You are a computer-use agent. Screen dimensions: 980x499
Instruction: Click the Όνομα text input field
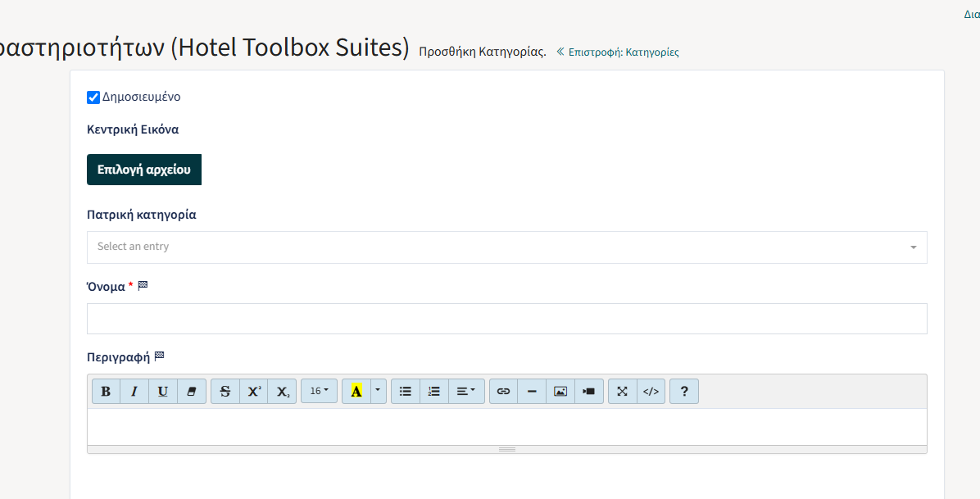tap(507, 319)
